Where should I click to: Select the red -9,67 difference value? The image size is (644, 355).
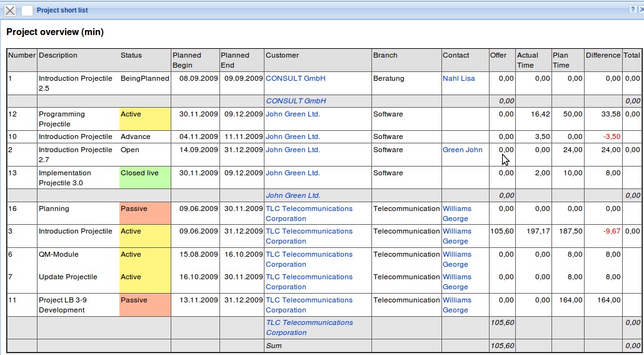click(x=611, y=232)
